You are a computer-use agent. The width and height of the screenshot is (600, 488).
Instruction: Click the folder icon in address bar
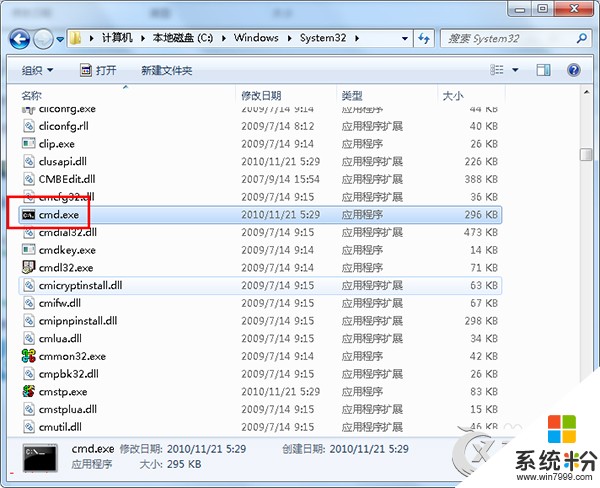(75, 38)
